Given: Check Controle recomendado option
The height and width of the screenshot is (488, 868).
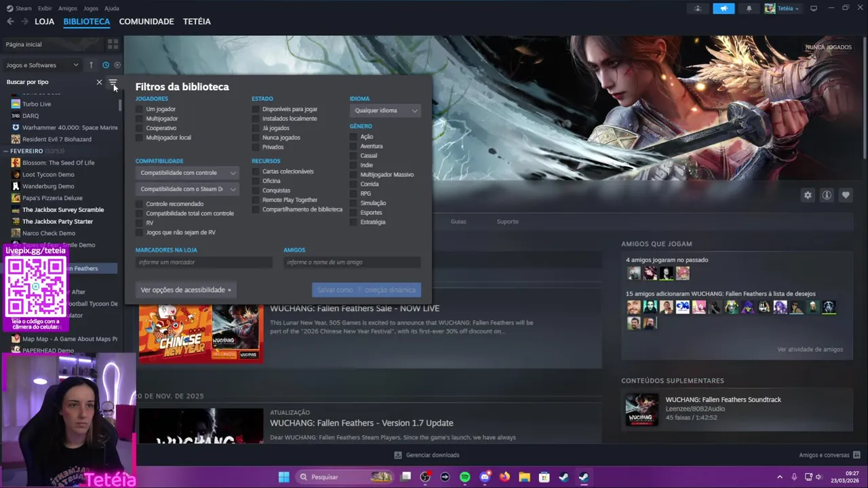Looking at the screenshot, I should tap(140, 204).
